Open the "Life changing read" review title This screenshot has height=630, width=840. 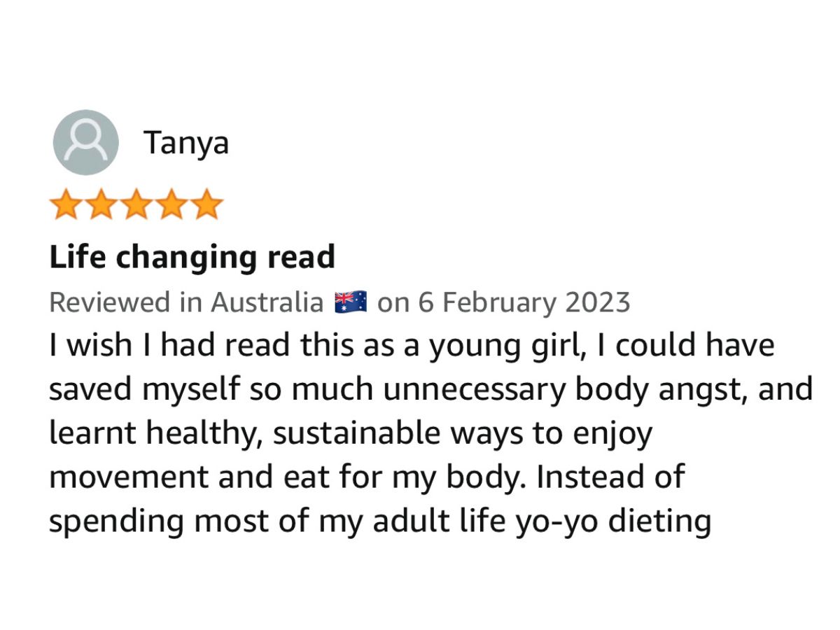tap(192, 258)
